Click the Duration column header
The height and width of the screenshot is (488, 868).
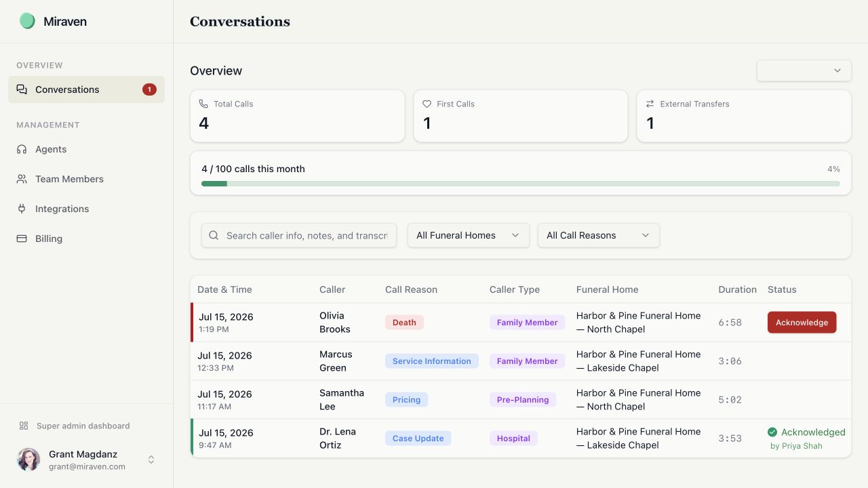tap(737, 289)
